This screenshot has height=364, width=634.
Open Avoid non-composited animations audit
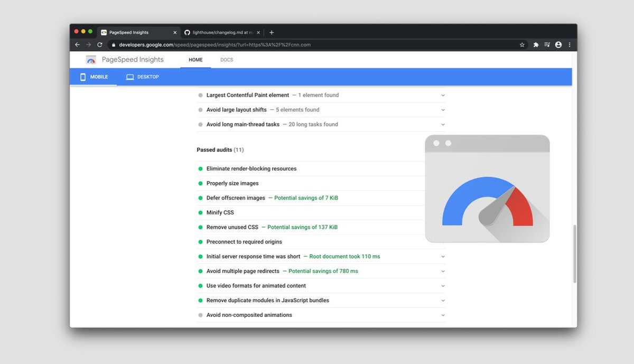pyautogui.click(x=321, y=315)
